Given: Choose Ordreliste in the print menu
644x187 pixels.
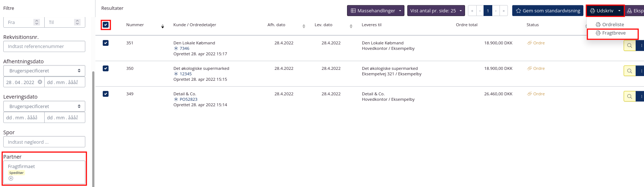Looking at the screenshot, I should coord(613,25).
